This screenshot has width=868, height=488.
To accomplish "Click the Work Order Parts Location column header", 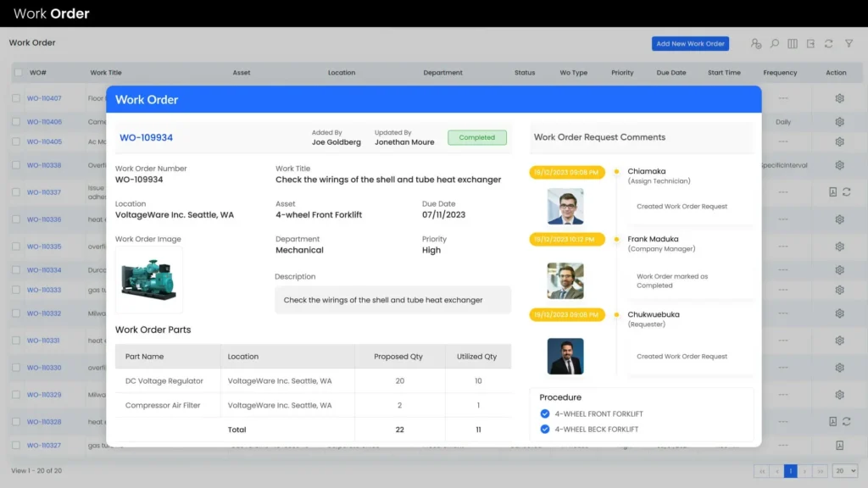I will click(x=243, y=357).
